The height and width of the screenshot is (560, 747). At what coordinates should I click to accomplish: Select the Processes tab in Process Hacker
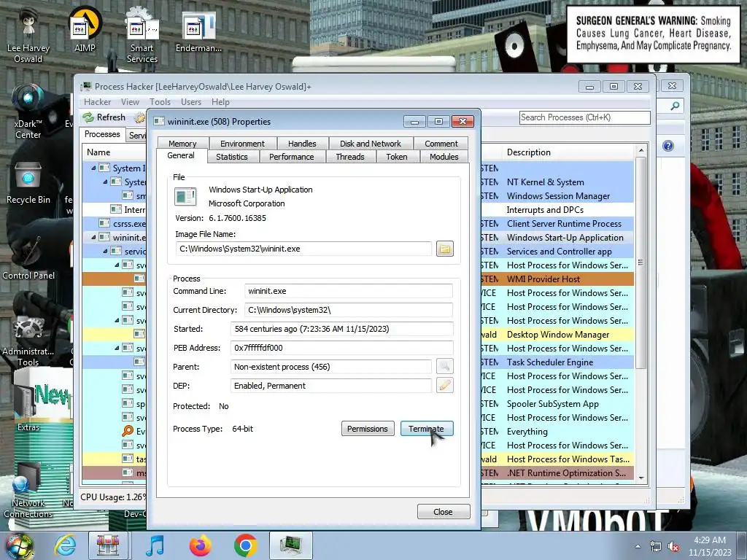(x=102, y=134)
